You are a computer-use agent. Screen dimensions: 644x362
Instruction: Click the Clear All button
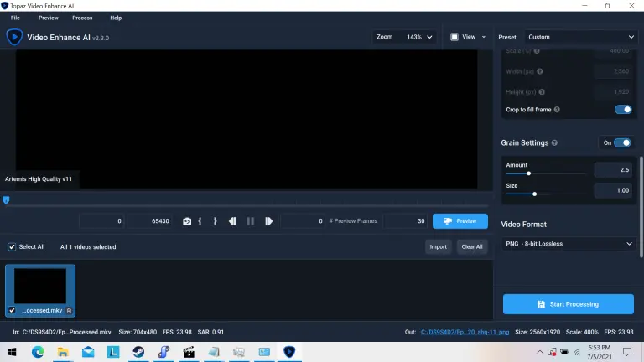pos(472,246)
